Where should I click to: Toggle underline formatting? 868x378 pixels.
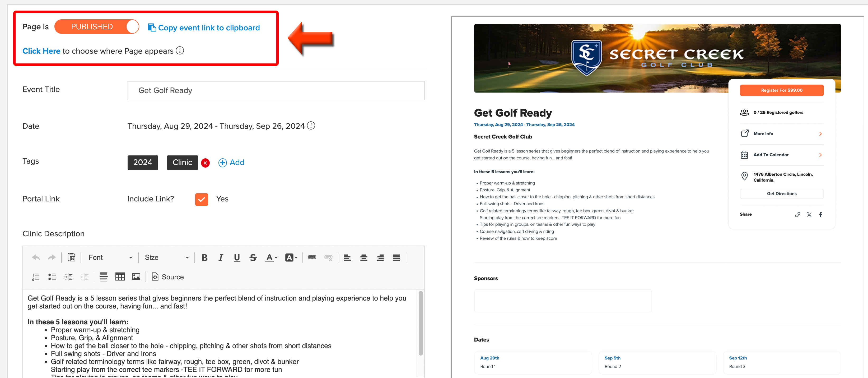(237, 258)
